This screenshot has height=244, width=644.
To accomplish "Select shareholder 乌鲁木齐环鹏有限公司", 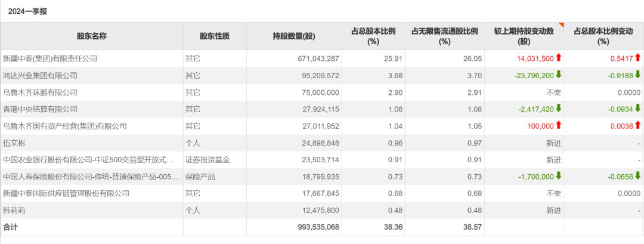I will (x=40, y=92).
